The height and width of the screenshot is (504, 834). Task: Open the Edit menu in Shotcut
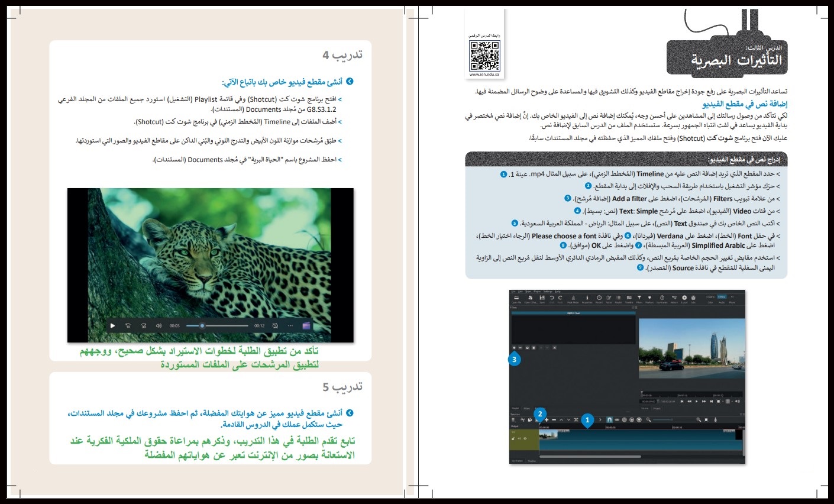tap(520, 292)
